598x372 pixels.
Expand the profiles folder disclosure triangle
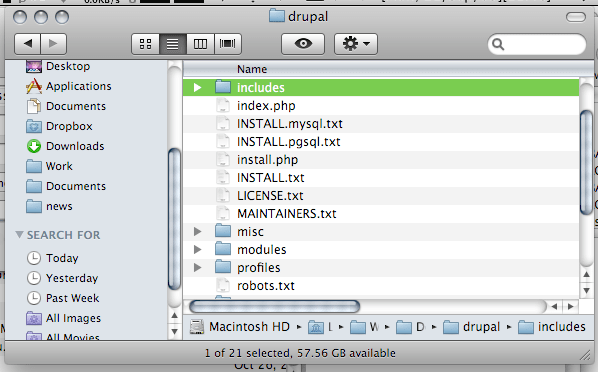(197, 267)
